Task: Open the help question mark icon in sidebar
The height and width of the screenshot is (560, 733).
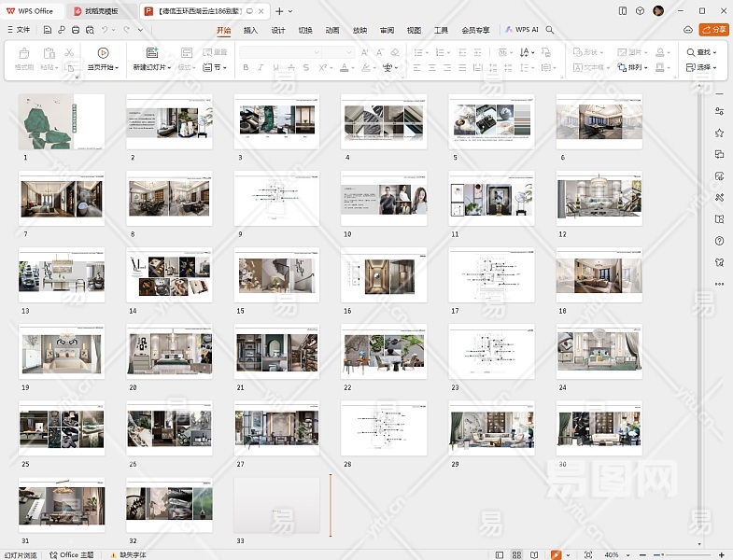Action: pos(719,241)
